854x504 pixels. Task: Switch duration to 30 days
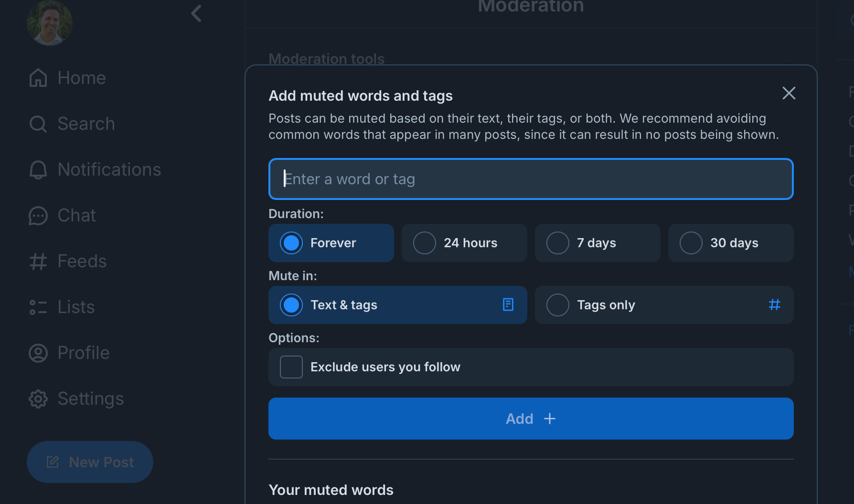(730, 242)
